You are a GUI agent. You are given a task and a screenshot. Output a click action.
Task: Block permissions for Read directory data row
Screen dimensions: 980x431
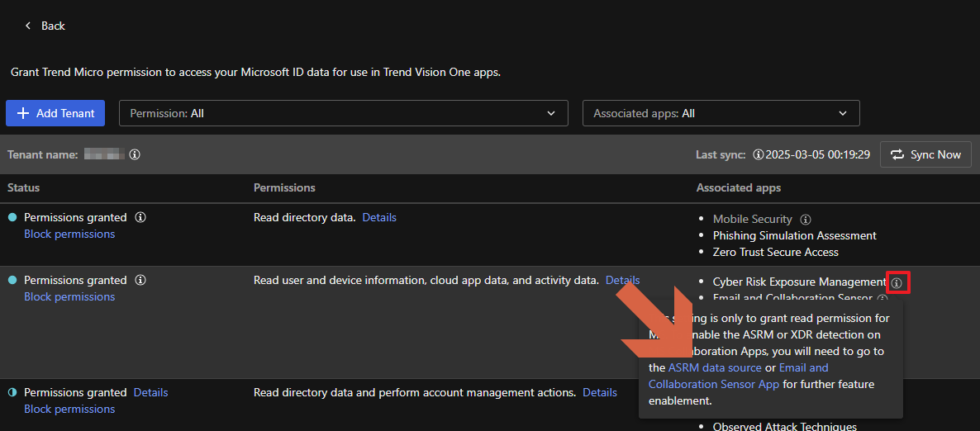point(69,234)
